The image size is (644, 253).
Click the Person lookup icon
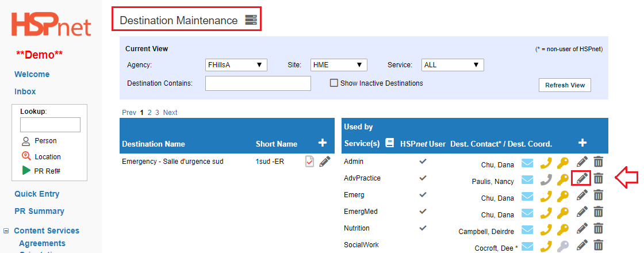coord(26,141)
